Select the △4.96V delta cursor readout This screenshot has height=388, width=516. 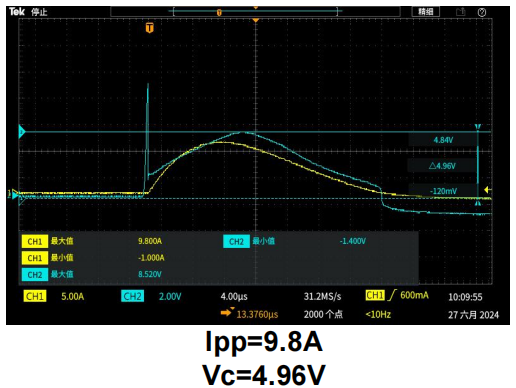click(x=442, y=166)
